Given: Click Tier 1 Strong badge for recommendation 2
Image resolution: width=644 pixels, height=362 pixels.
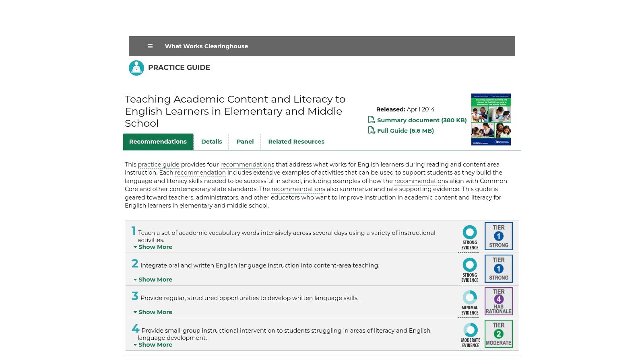Looking at the screenshot, I should [x=499, y=269].
